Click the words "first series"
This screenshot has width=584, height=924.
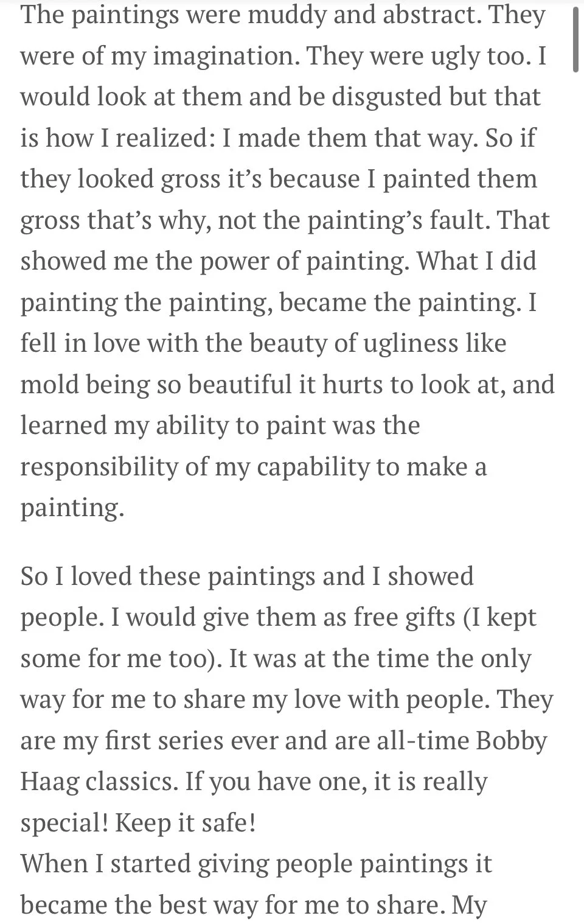tap(153, 740)
